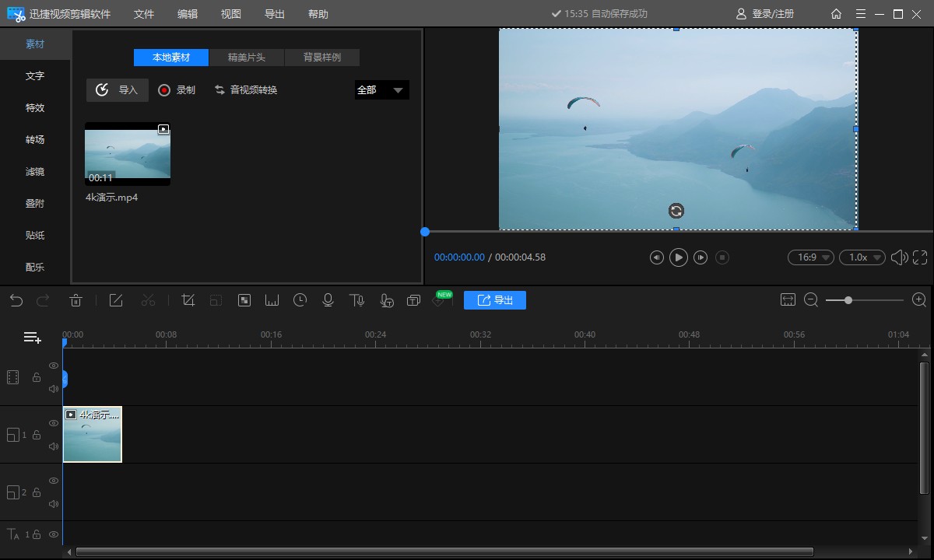The image size is (934, 560).
Task: Open the duration clock tool
Action: (x=300, y=300)
